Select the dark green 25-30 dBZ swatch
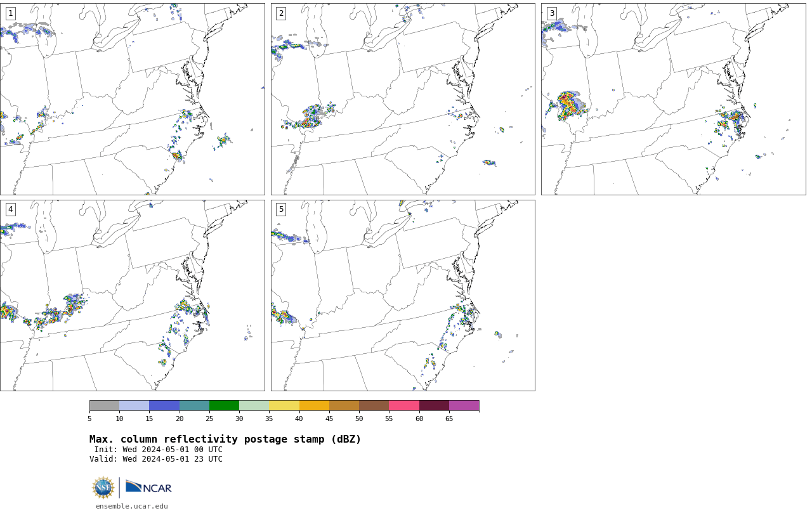The height and width of the screenshot is (513, 812). click(x=224, y=406)
